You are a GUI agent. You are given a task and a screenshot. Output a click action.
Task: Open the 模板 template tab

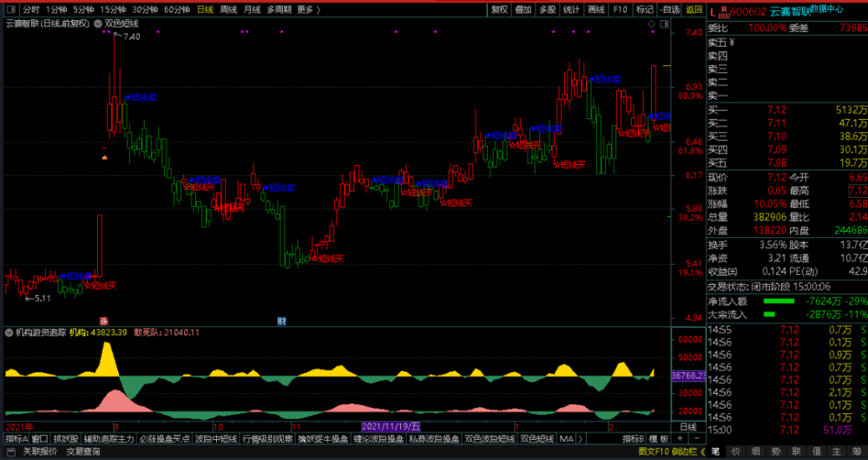click(660, 439)
